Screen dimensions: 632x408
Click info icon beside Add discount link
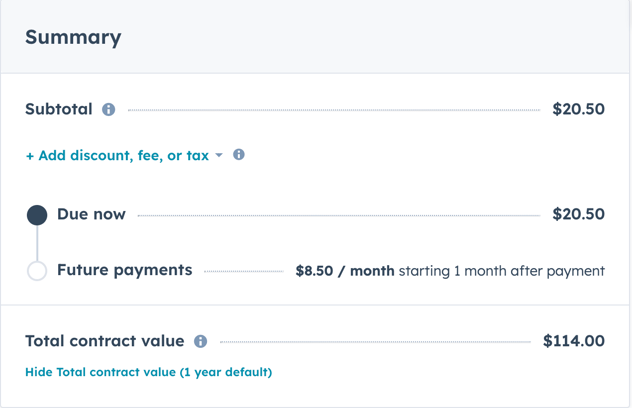(239, 154)
